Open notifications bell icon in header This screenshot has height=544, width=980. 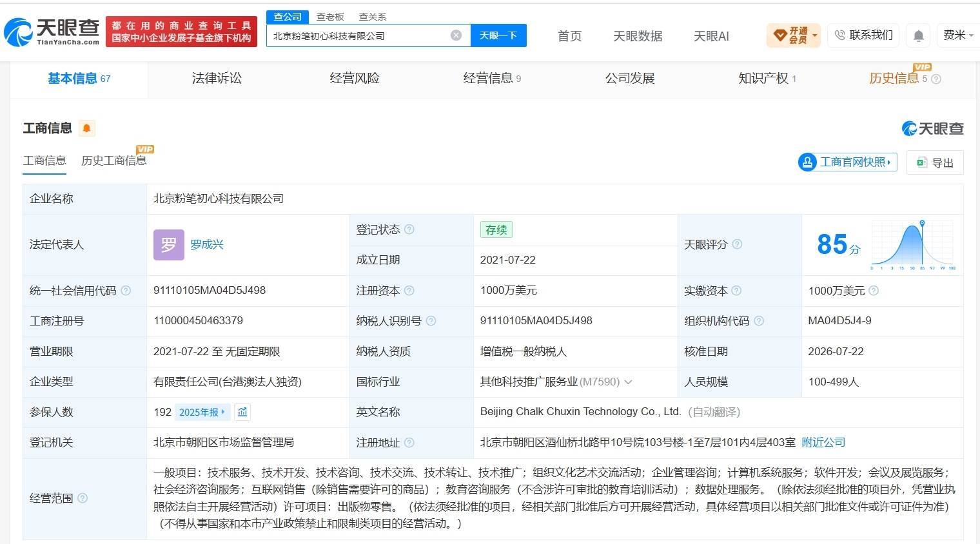tap(919, 35)
